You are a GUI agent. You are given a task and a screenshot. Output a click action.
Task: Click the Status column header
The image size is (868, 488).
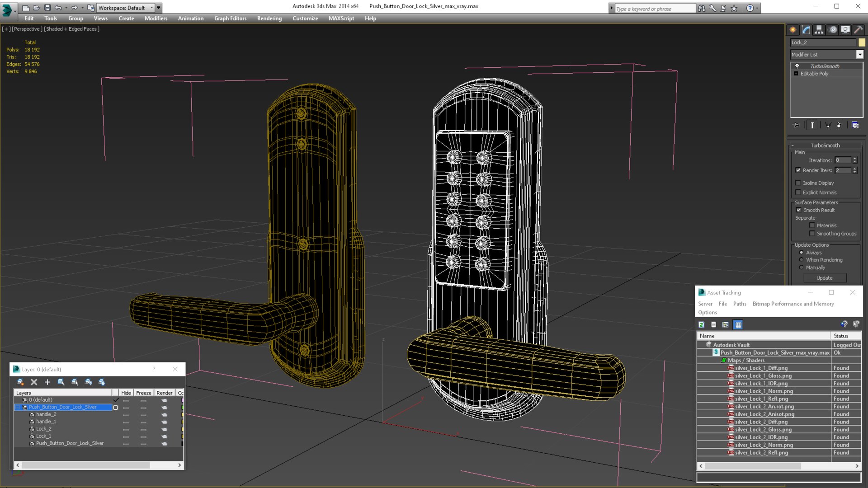tap(846, 336)
